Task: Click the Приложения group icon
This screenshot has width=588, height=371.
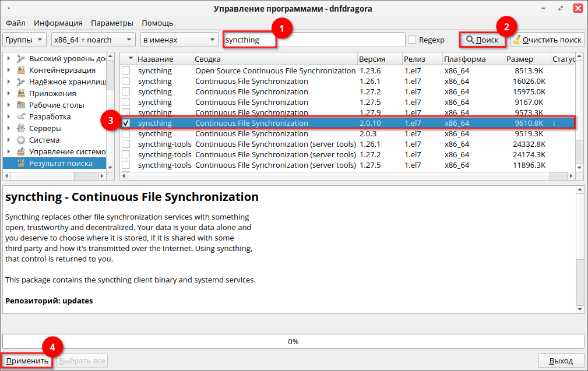Action: (x=22, y=93)
